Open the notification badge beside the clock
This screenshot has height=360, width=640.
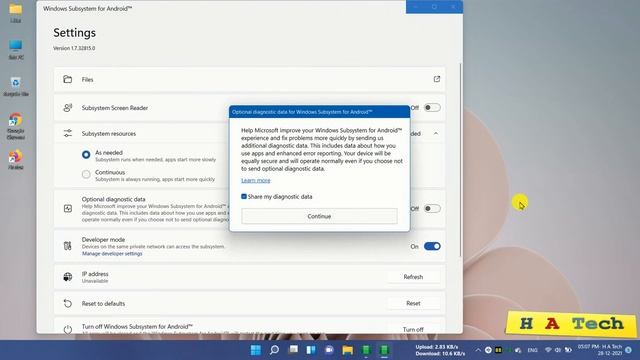pos(629,350)
